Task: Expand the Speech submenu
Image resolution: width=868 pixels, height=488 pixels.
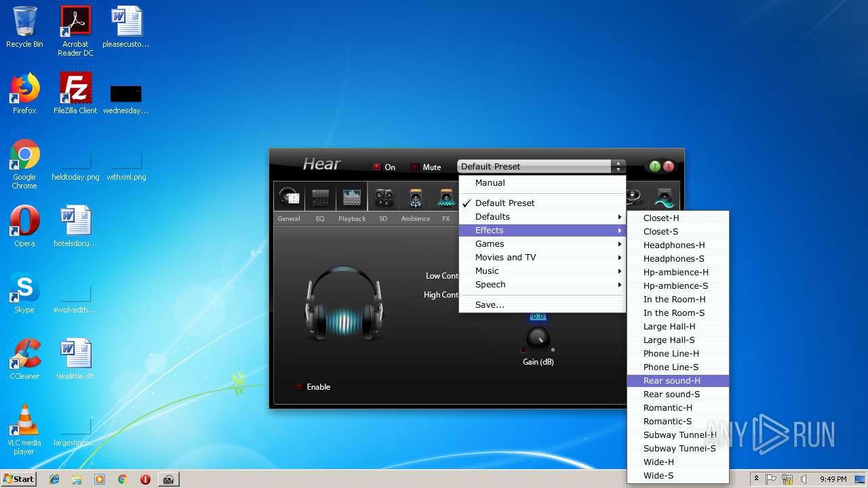Action: tap(542, 285)
